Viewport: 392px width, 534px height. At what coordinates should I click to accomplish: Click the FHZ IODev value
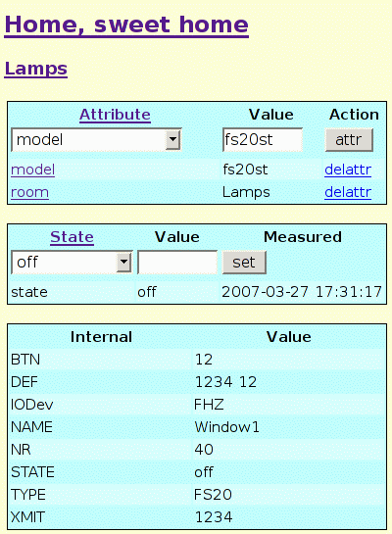coord(209,405)
